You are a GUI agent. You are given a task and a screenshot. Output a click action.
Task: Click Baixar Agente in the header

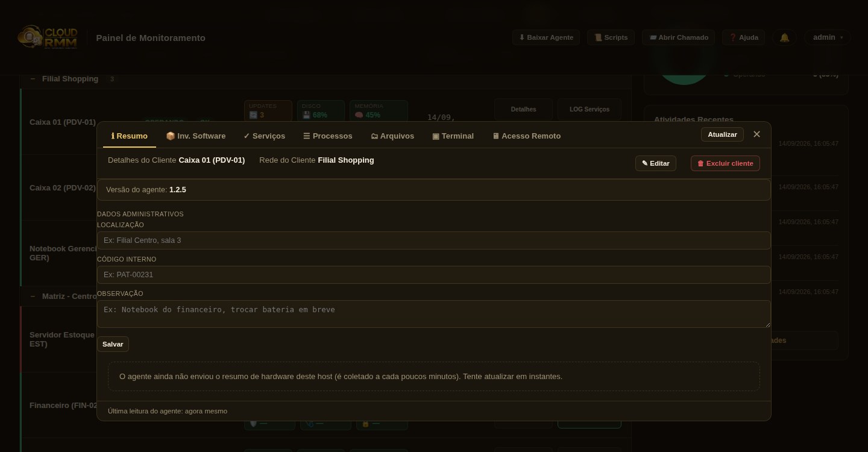pyautogui.click(x=546, y=37)
